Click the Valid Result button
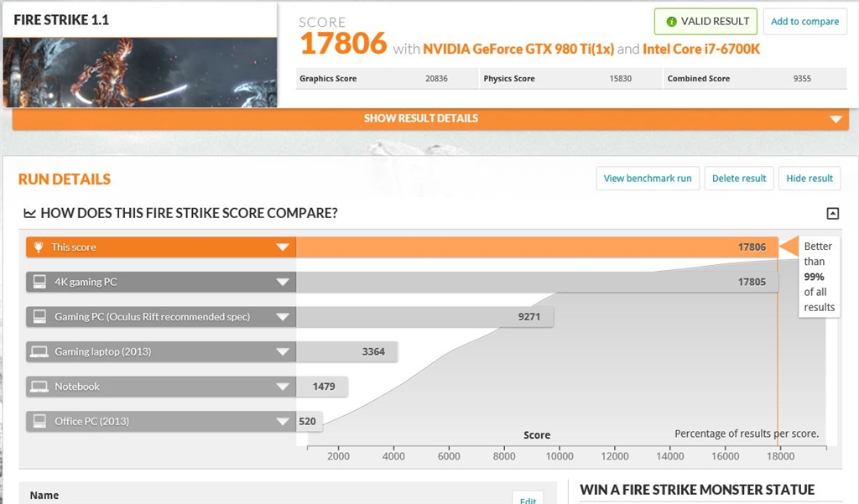859x504 pixels. click(705, 21)
